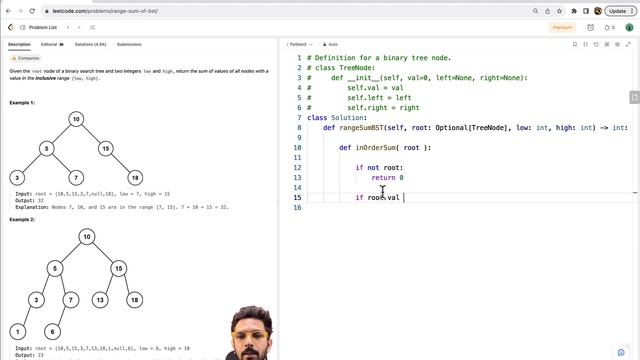Screen dimensions: 640x360
Task: Go back with the browser back arrow
Action: pos(9,11)
